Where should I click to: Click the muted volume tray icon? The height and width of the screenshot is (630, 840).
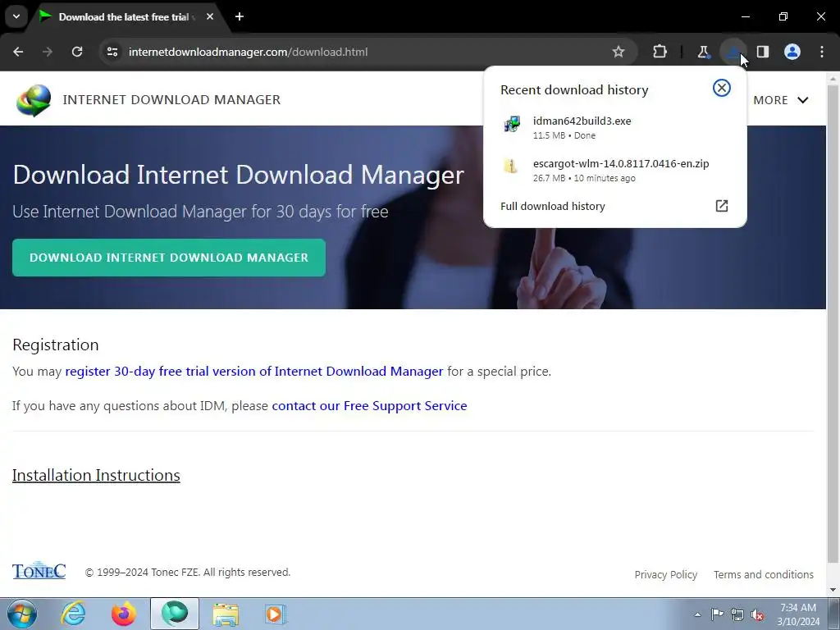point(757,614)
